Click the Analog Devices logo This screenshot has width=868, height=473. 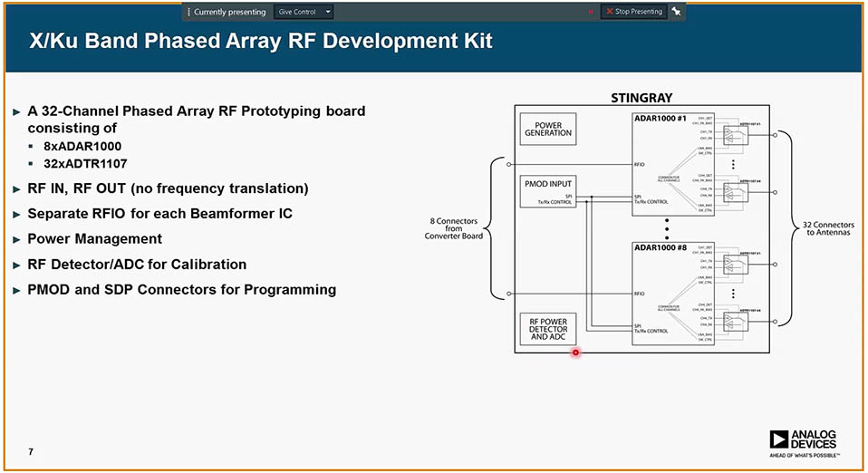click(803, 442)
